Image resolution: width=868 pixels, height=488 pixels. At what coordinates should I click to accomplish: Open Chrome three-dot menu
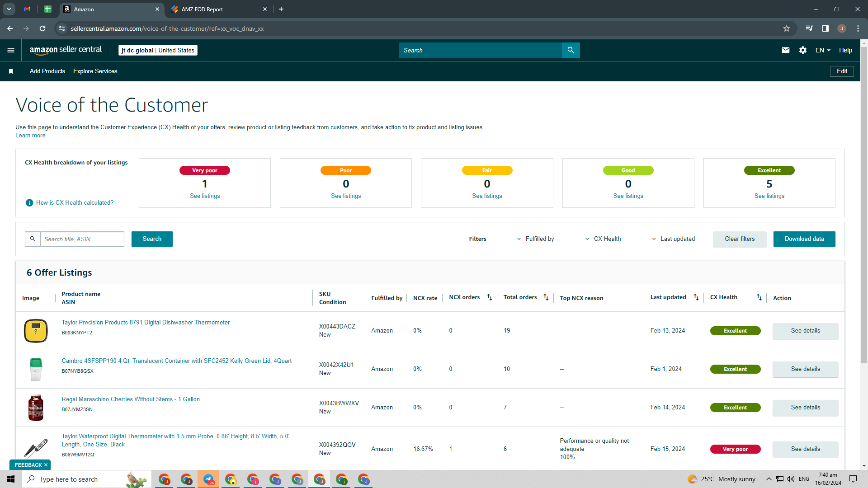(858, 28)
